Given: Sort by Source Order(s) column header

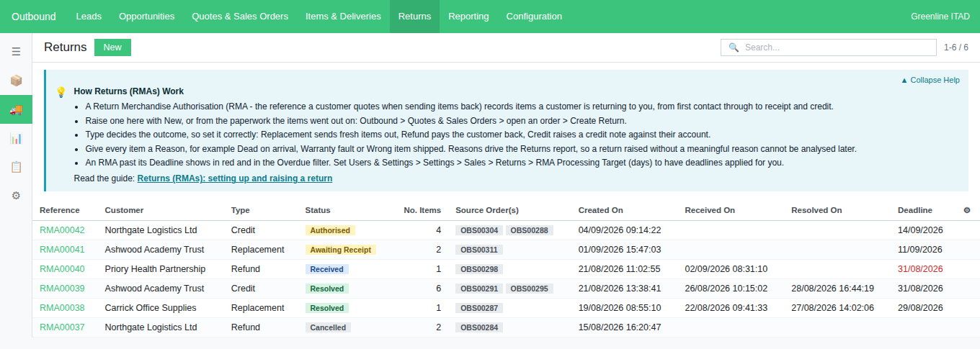Looking at the screenshot, I should 487,210.
